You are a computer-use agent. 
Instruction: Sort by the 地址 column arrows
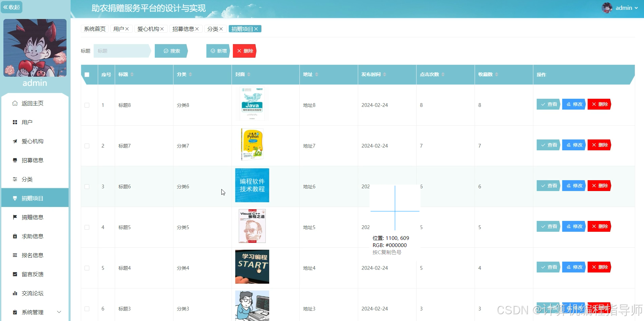[x=317, y=74]
